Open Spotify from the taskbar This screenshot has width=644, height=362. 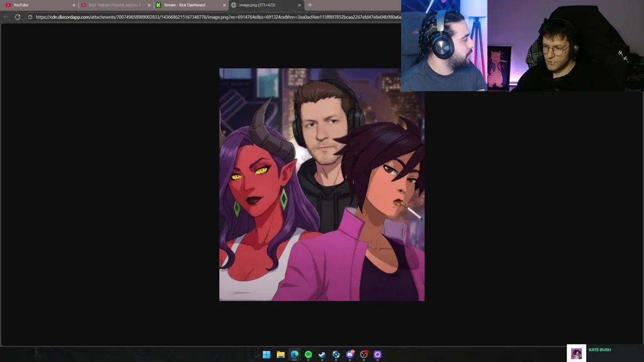click(308, 354)
